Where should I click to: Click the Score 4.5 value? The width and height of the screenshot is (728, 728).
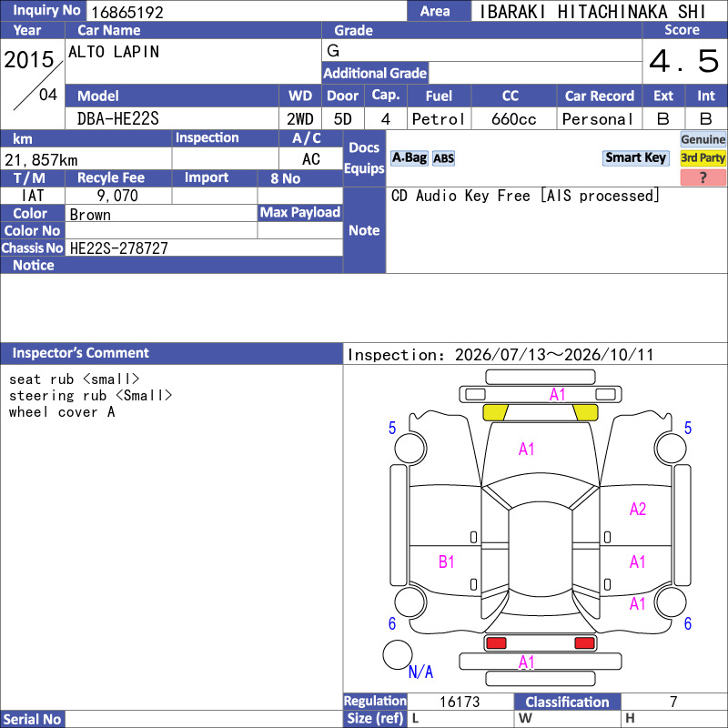click(x=684, y=61)
